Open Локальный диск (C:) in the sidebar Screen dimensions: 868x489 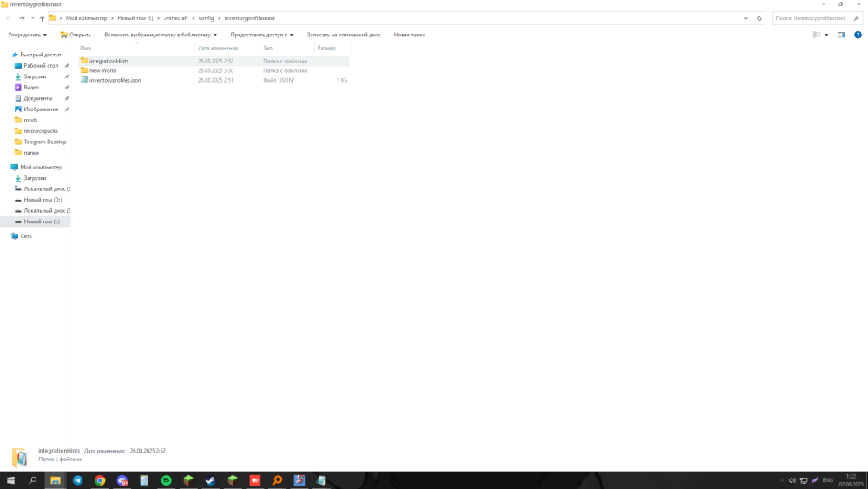tap(47, 188)
